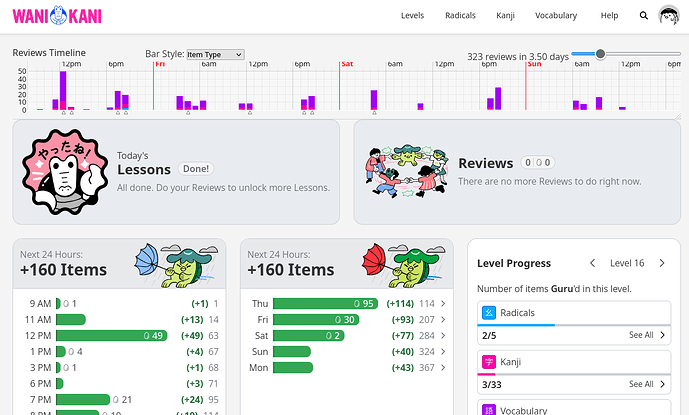Click the '2/5' radicals count

pos(489,335)
